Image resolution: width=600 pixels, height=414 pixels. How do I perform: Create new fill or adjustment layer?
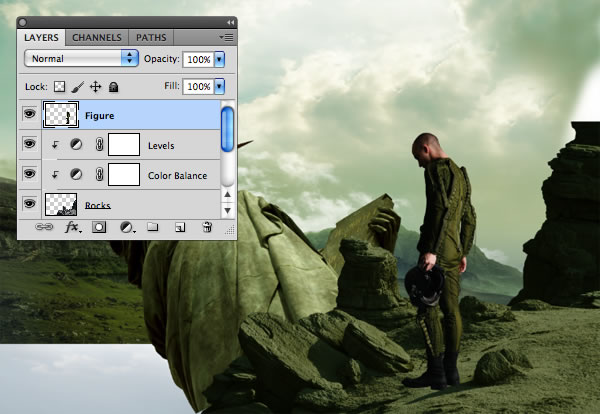[x=127, y=227]
